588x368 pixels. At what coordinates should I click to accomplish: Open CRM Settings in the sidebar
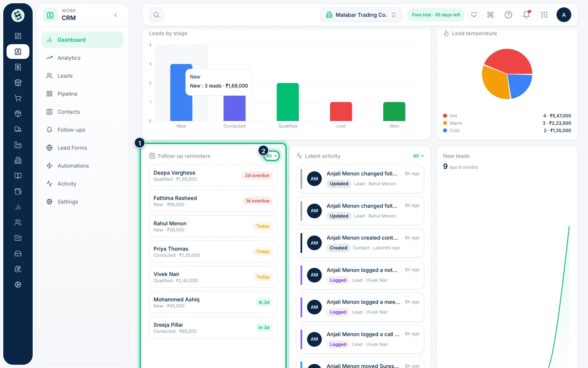(82, 202)
